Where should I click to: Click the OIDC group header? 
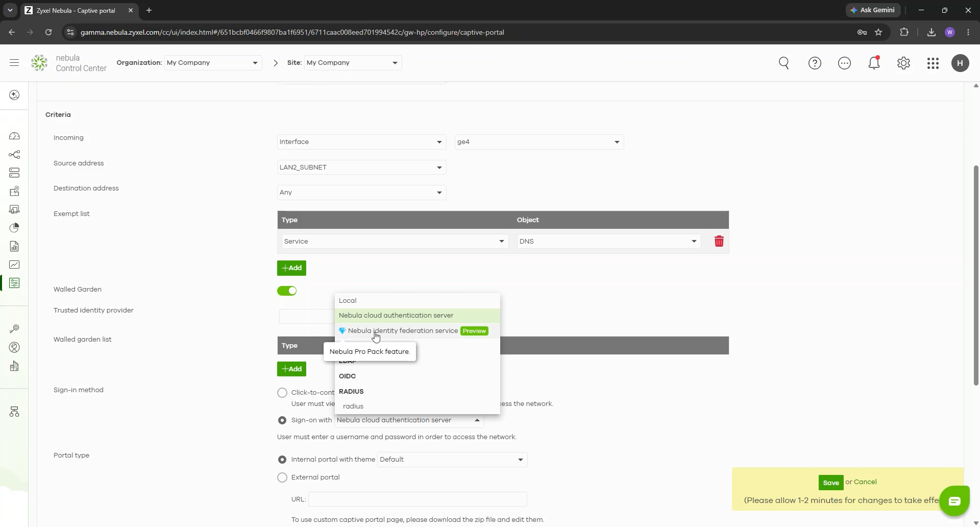[347, 376]
